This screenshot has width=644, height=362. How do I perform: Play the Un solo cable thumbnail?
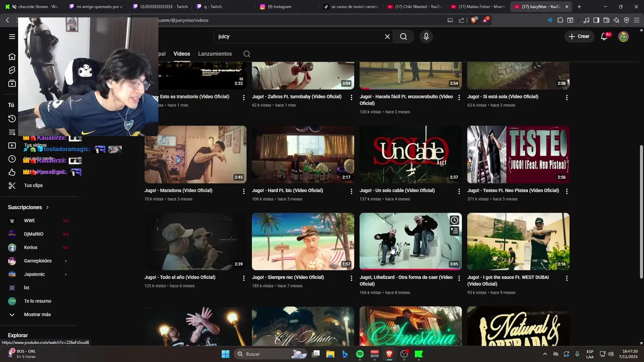411,154
